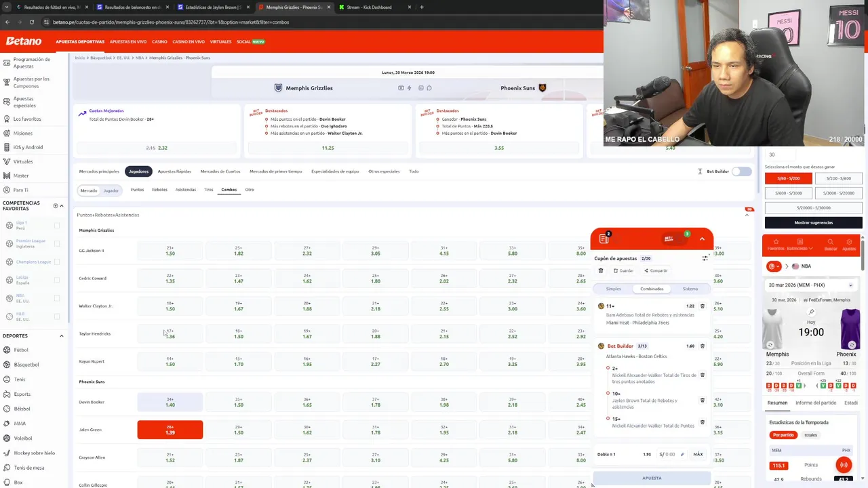Image resolution: width=868 pixels, height=488 pixels.
Task: Remove the Jaylen Brown 10+ selection
Action: pyautogui.click(x=702, y=400)
